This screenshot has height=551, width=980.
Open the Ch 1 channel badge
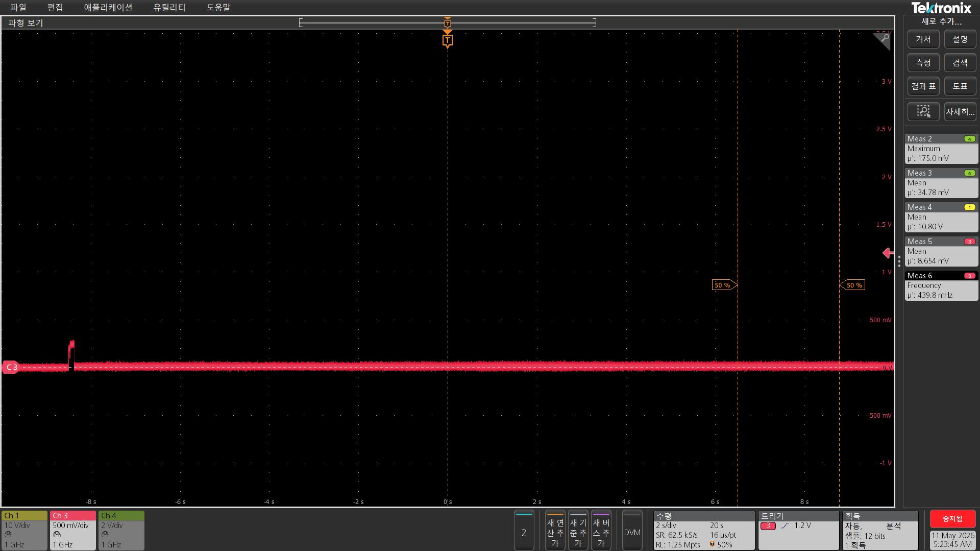(x=24, y=530)
